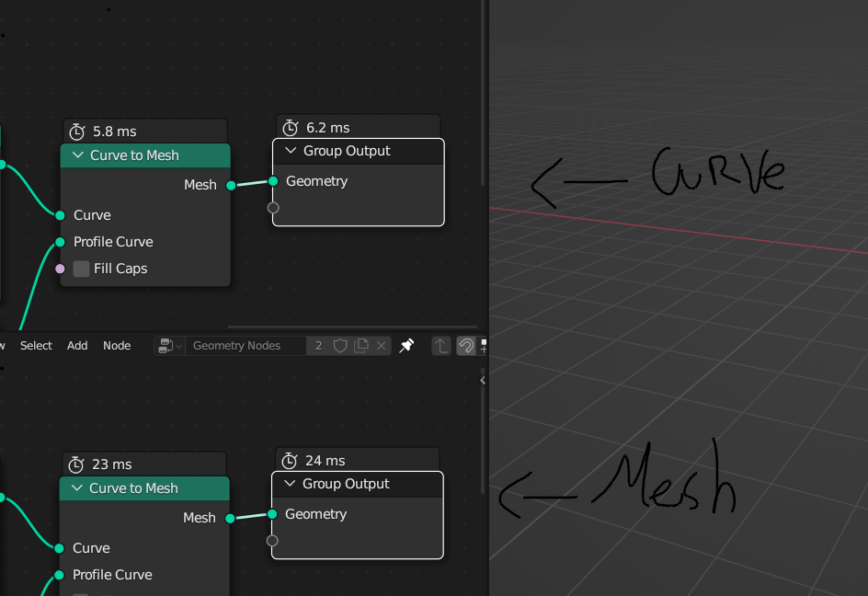Click Mesh output socket on bottom node
This screenshot has width=868, height=596.
click(230, 518)
